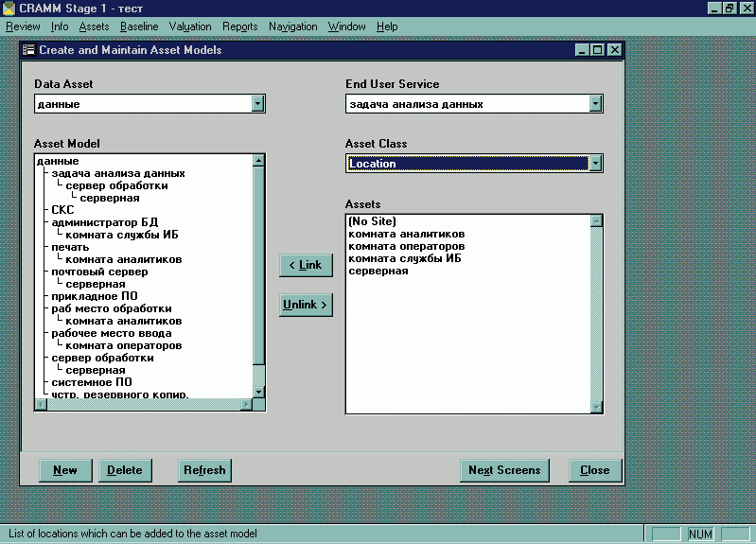The image size is (756, 544).
Task: Click the CRAMM application title bar icon
Action: [9, 9]
